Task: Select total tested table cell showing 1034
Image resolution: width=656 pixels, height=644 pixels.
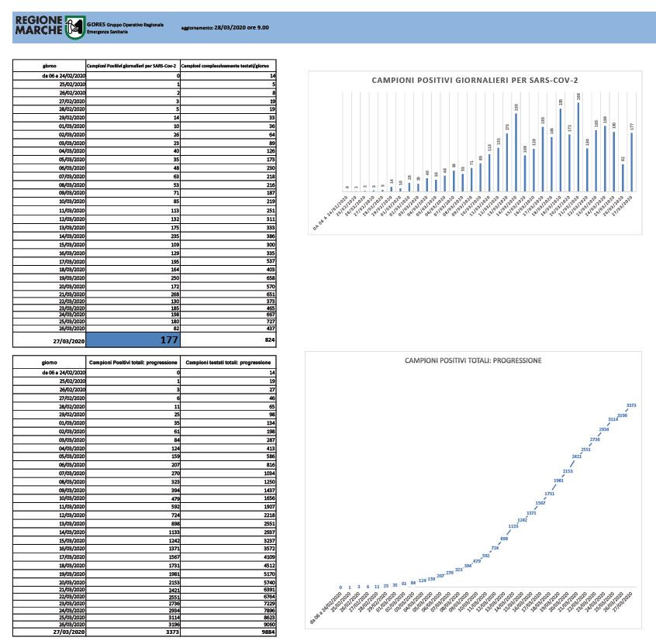Action: 228,474
